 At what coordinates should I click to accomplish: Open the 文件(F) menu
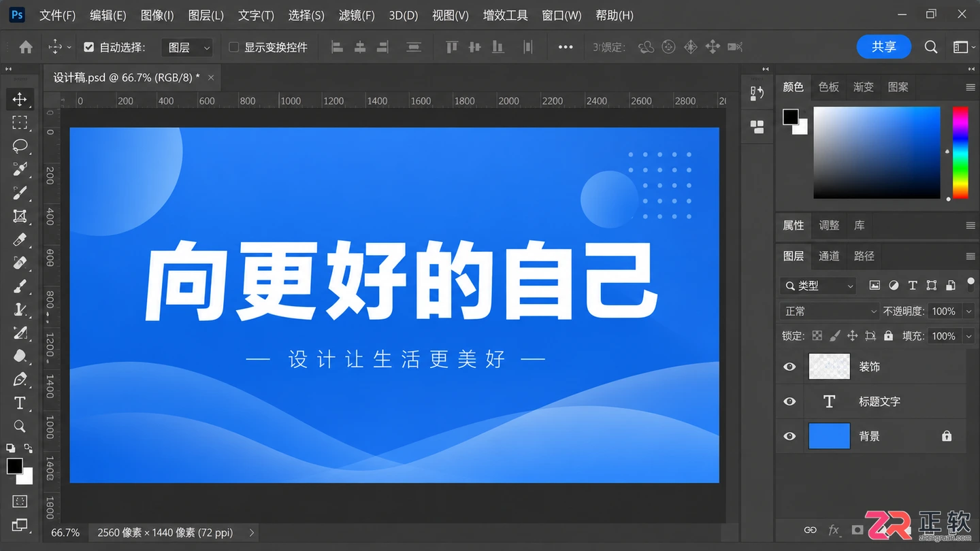pyautogui.click(x=58, y=15)
